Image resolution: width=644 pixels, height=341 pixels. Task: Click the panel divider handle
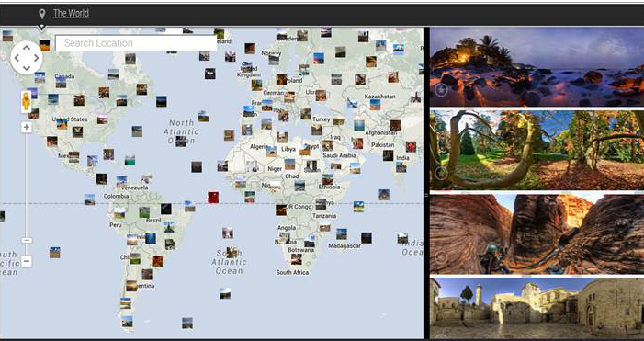pyautogui.click(x=426, y=196)
